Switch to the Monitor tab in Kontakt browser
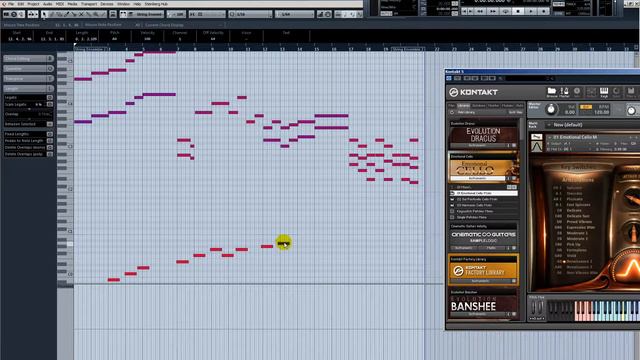The width and height of the screenshot is (640, 360). [x=493, y=106]
